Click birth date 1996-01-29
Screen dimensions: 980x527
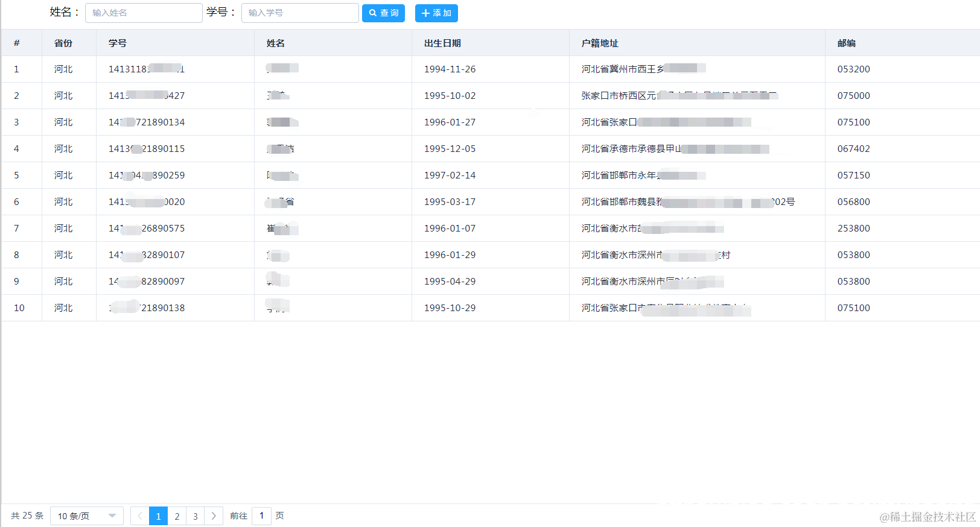tap(450, 255)
